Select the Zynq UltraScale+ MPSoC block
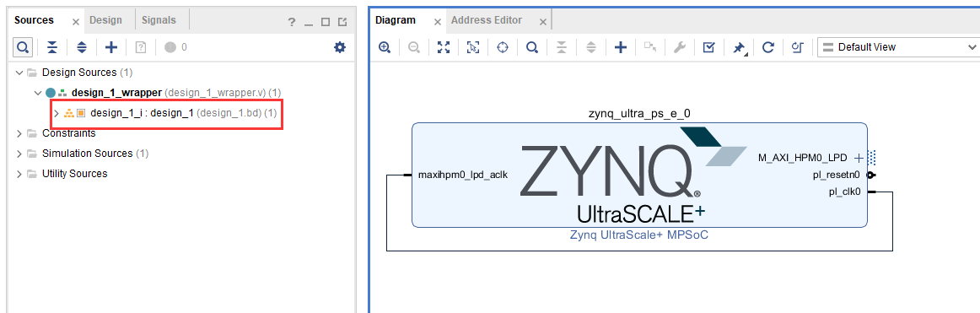 pyautogui.click(x=639, y=175)
